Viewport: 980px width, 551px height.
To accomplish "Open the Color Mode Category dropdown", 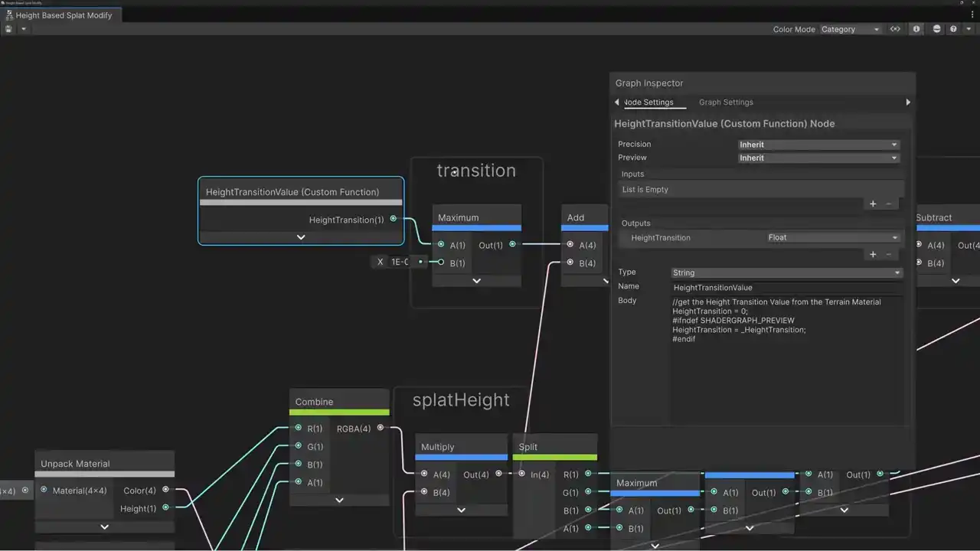I will click(x=850, y=29).
